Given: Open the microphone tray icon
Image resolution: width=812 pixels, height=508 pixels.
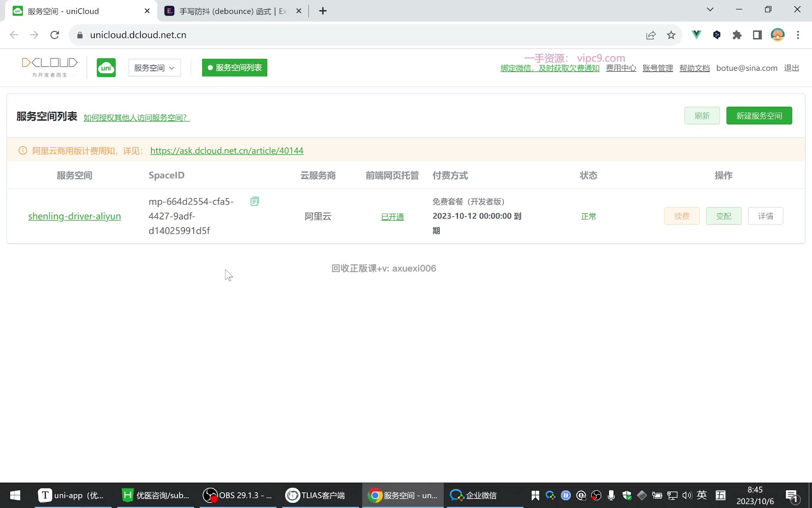Looking at the screenshot, I should (611, 495).
